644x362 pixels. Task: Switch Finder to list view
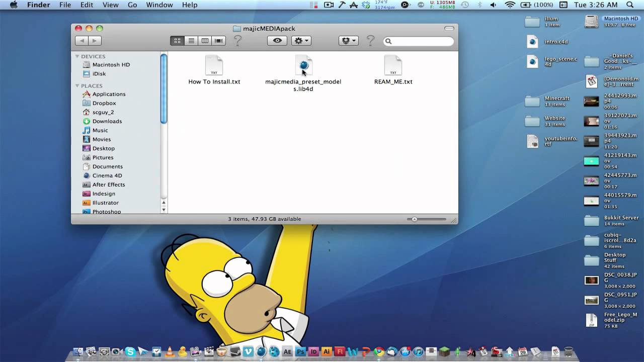coord(191,41)
